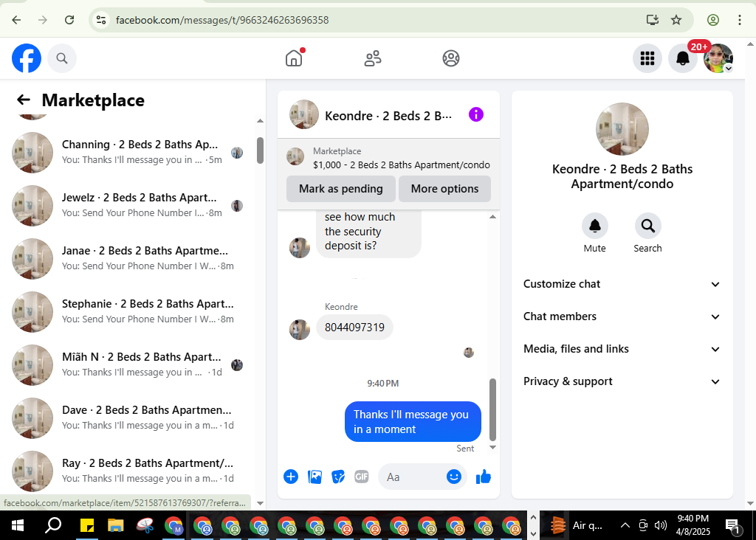Open the Groups icon in top navigation
This screenshot has width=756, height=540.
click(451, 58)
